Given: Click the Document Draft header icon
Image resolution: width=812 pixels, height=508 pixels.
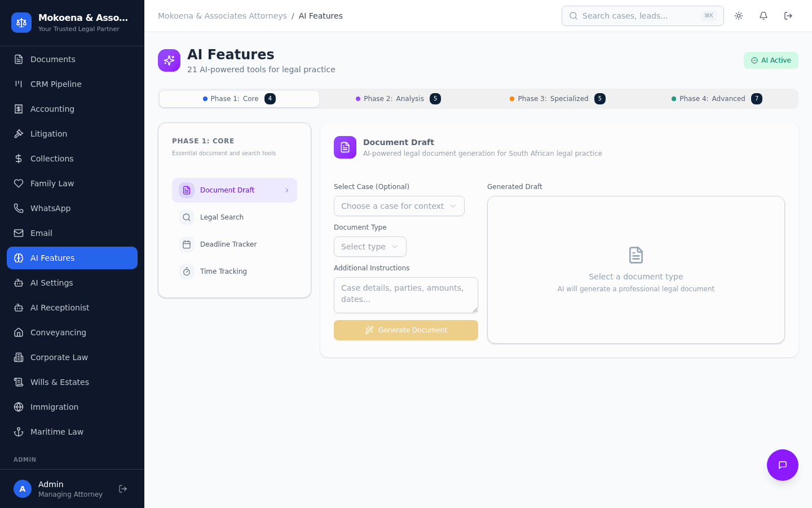Looking at the screenshot, I should [x=345, y=147].
